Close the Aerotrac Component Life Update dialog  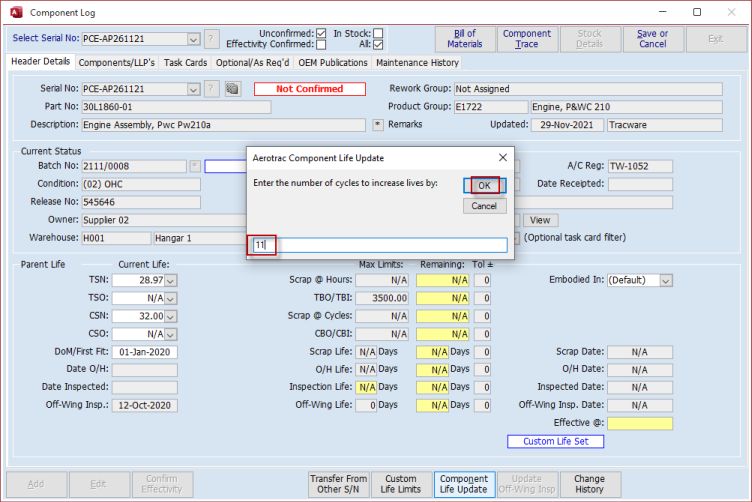point(503,157)
